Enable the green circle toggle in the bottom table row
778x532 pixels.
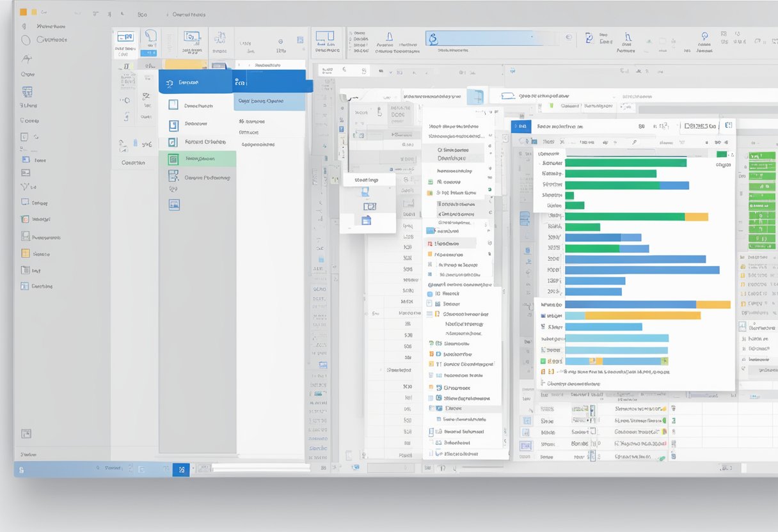coord(660,457)
